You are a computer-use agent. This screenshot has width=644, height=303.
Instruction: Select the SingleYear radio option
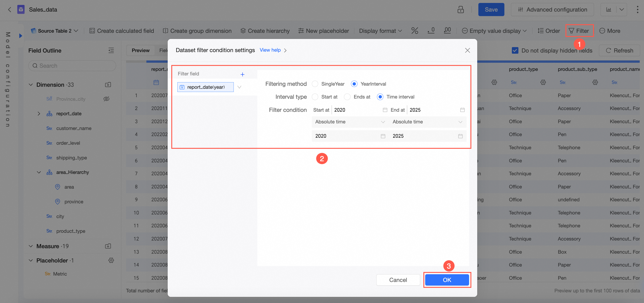(x=315, y=84)
